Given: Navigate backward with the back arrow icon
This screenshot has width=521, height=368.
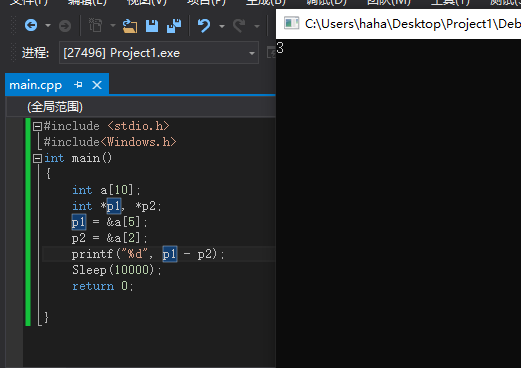Looking at the screenshot, I should [31, 25].
